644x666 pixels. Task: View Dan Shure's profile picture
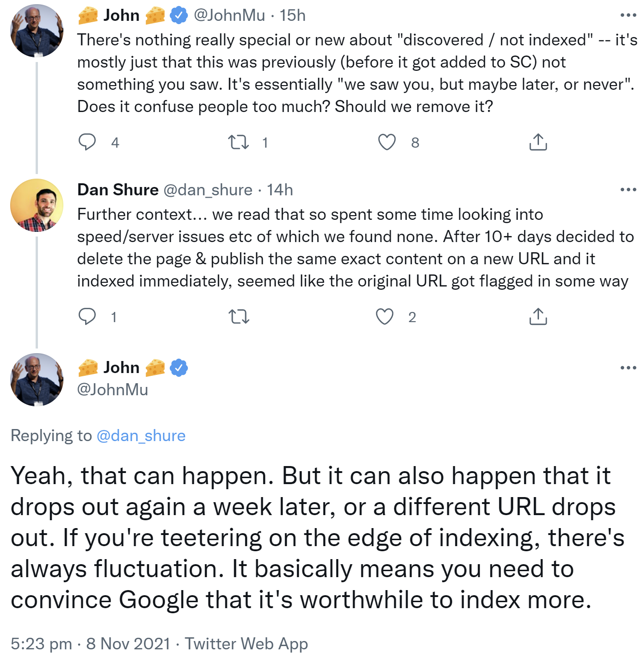click(x=36, y=205)
